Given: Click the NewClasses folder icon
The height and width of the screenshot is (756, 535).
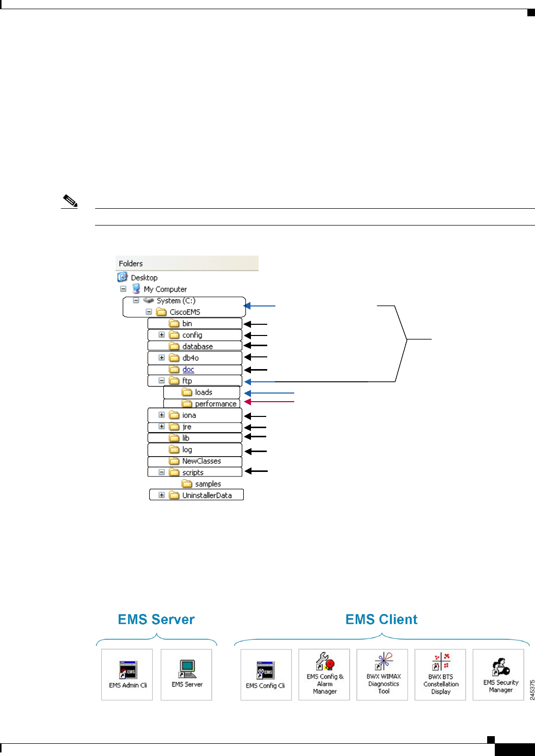Looking at the screenshot, I should (x=174, y=461).
